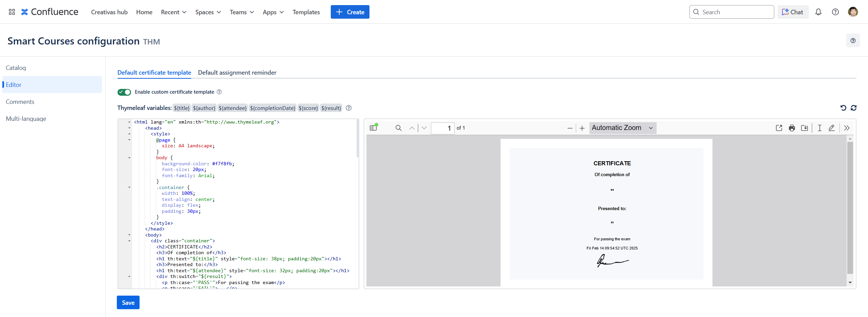Expand the Teams menu
868x317 pixels.
[x=241, y=12]
